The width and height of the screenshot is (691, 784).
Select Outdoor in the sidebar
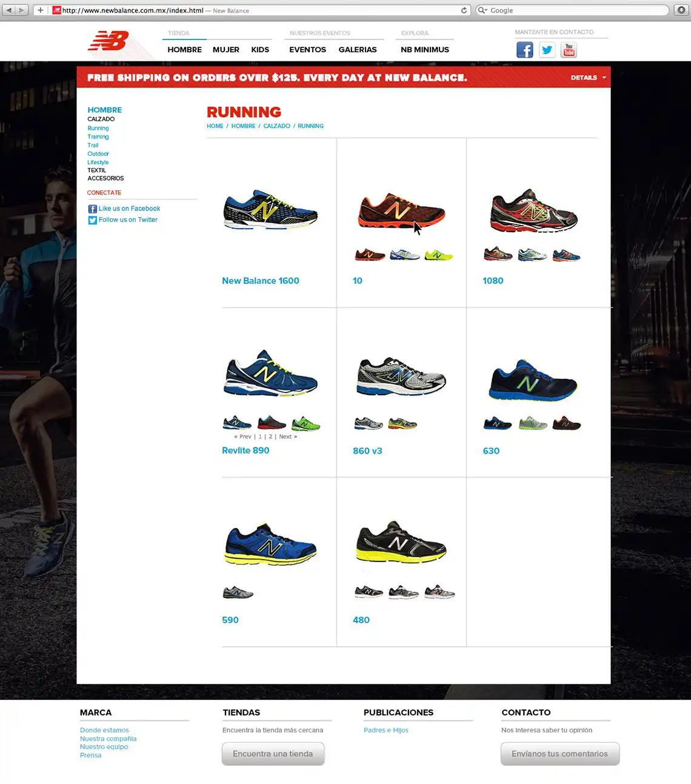click(98, 154)
